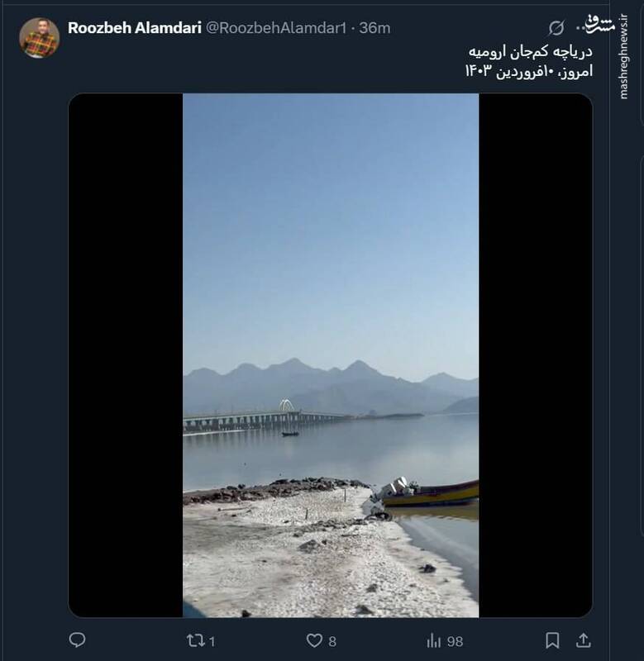The width and height of the screenshot is (644, 661).
Task: Bookmark this tweet
Action: (x=552, y=640)
